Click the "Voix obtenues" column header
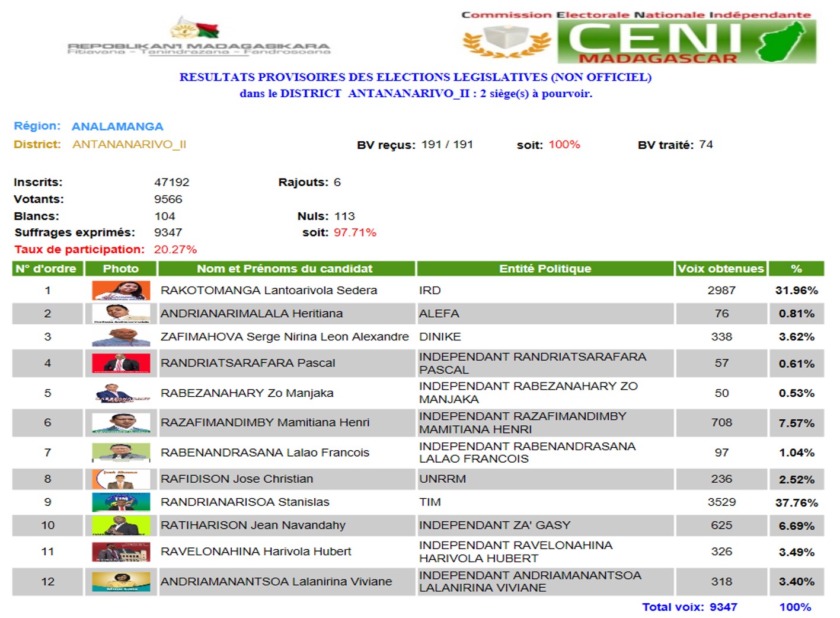The width and height of the screenshot is (840, 618). point(721,269)
